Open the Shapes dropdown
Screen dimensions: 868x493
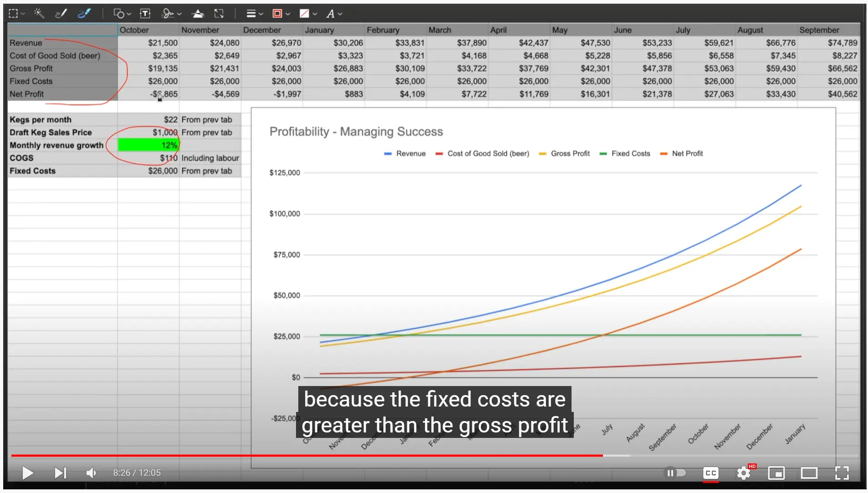[x=122, y=14]
